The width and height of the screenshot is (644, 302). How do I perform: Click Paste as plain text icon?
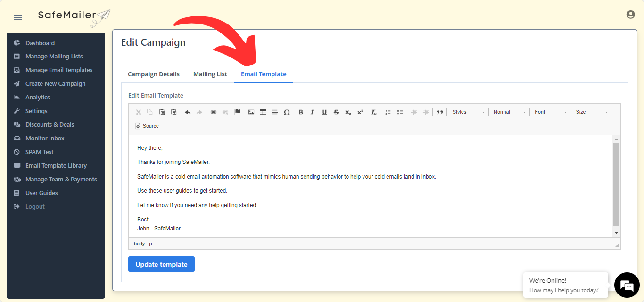click(173, 112)
